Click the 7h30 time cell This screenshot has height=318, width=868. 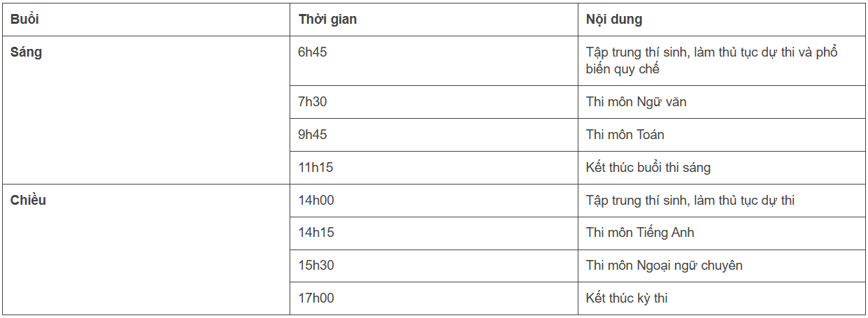(313, 102)
